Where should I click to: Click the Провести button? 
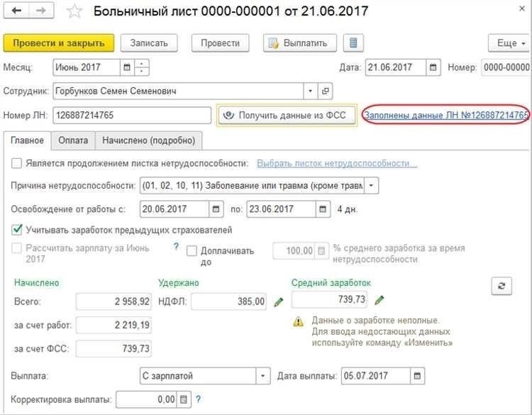point(220,43)
